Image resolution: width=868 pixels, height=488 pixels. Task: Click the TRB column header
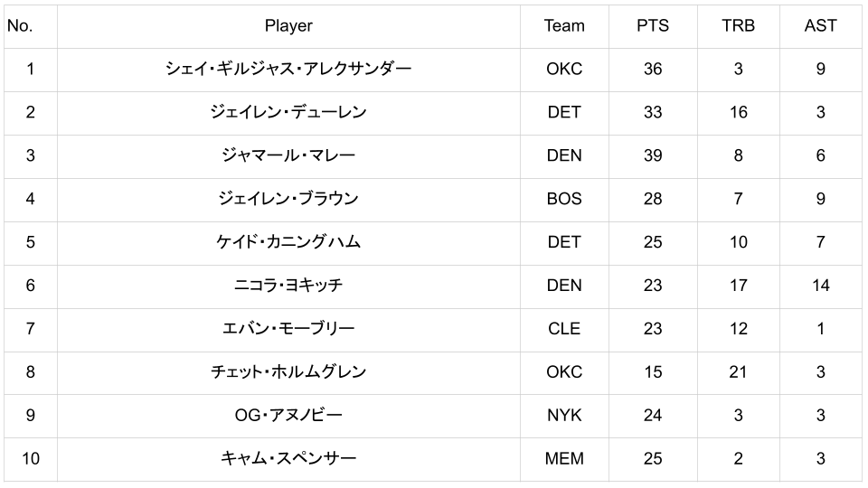738,26
